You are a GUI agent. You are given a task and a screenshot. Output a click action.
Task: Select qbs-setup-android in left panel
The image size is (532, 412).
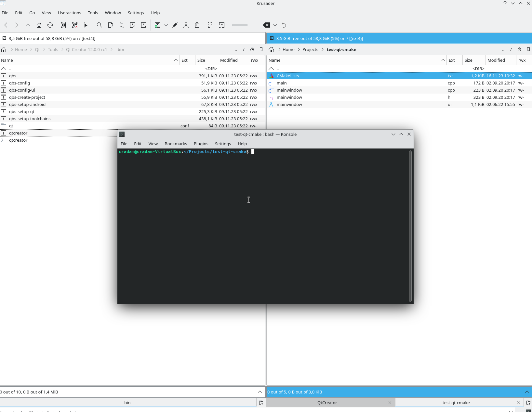pos(132,104)
